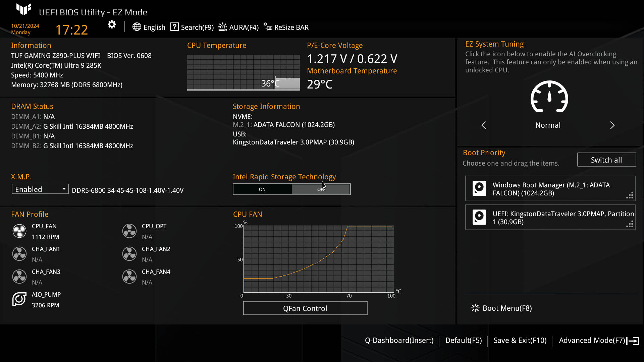Switch to next EZ tuning mode
The width and height of the screenshot is (644, 362).
pos(612,125)
